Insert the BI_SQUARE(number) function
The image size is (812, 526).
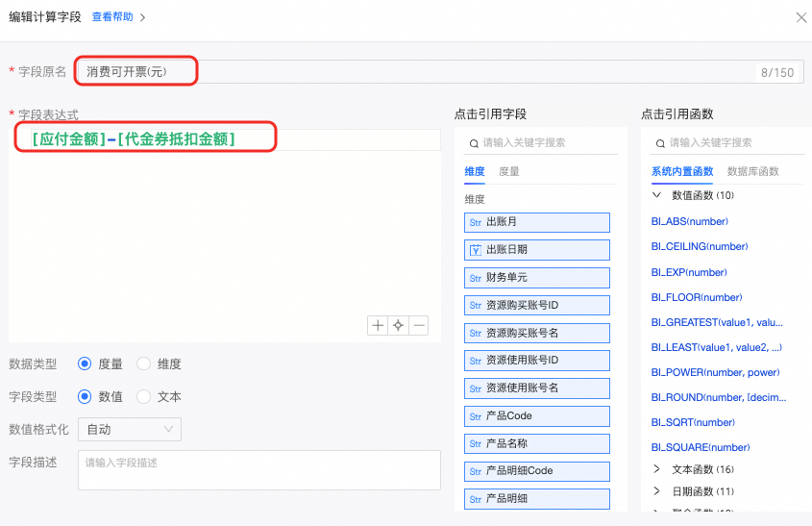pyautogui.click(x=701, y=447)
